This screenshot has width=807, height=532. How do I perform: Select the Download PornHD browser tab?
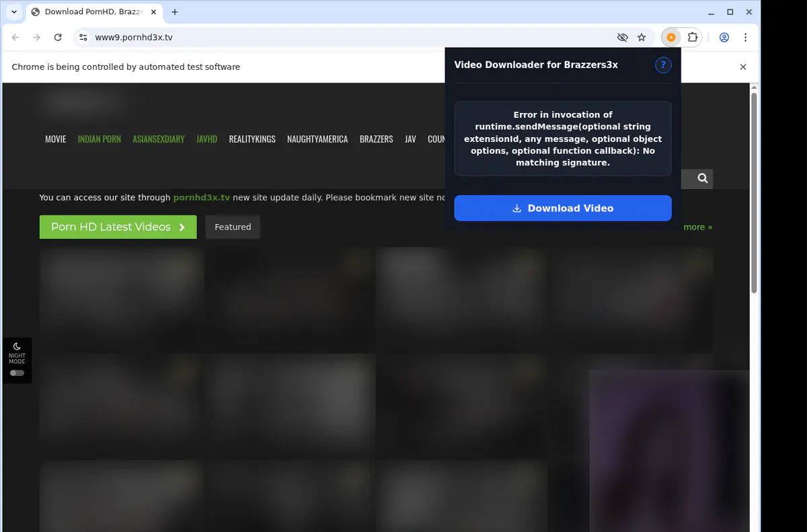93,12
